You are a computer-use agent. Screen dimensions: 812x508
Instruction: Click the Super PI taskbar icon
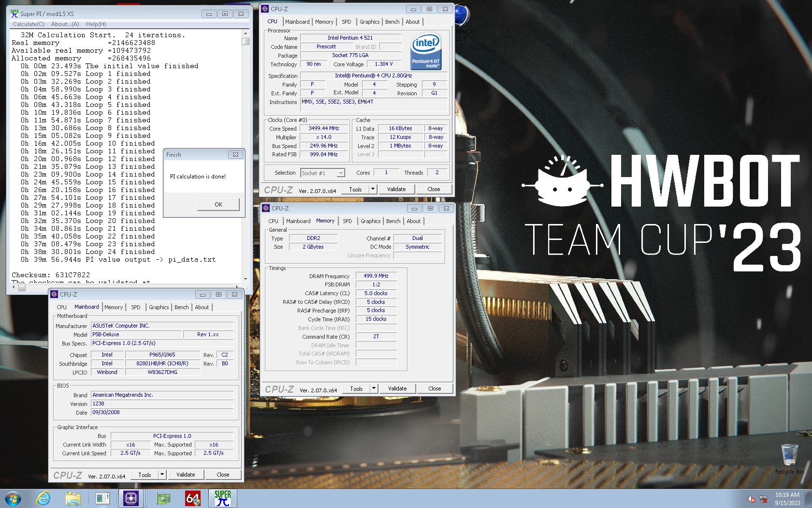[x=223, y=498]
